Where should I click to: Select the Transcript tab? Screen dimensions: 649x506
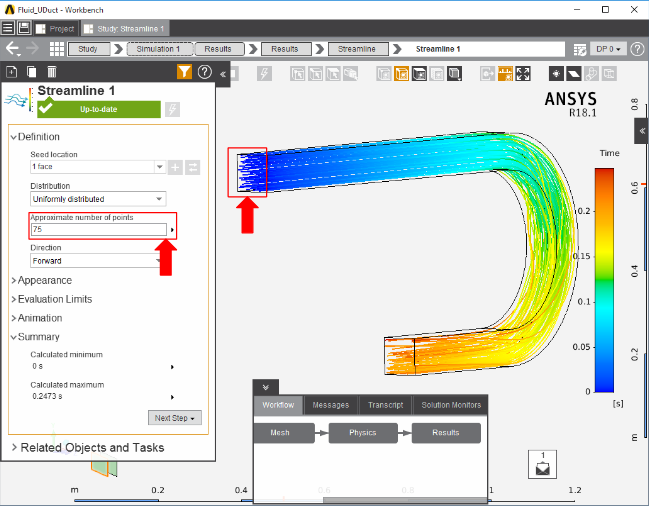[386, 405]
